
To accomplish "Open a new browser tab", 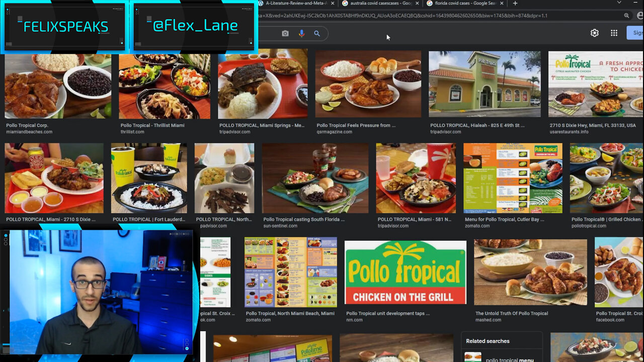I will pyautogui.click(x=515, y=4).
